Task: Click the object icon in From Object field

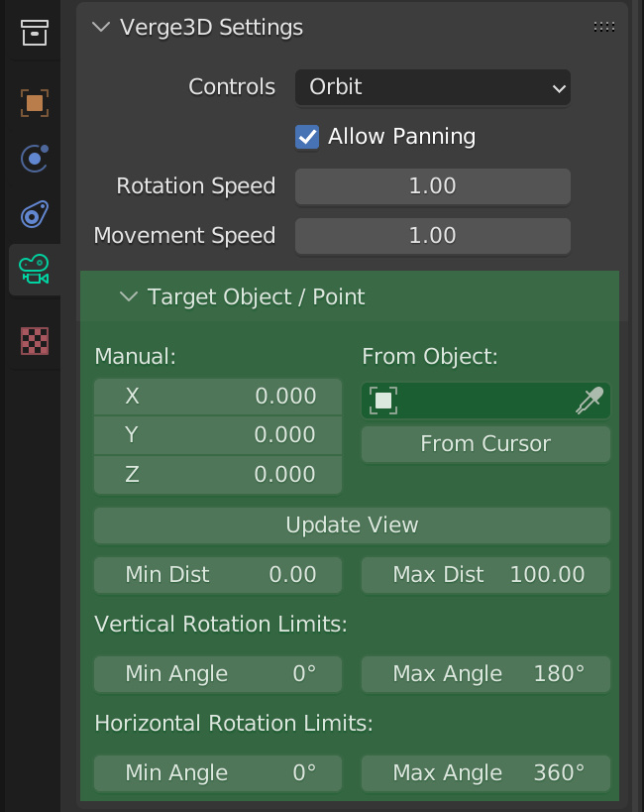Action: coord(383,401)
